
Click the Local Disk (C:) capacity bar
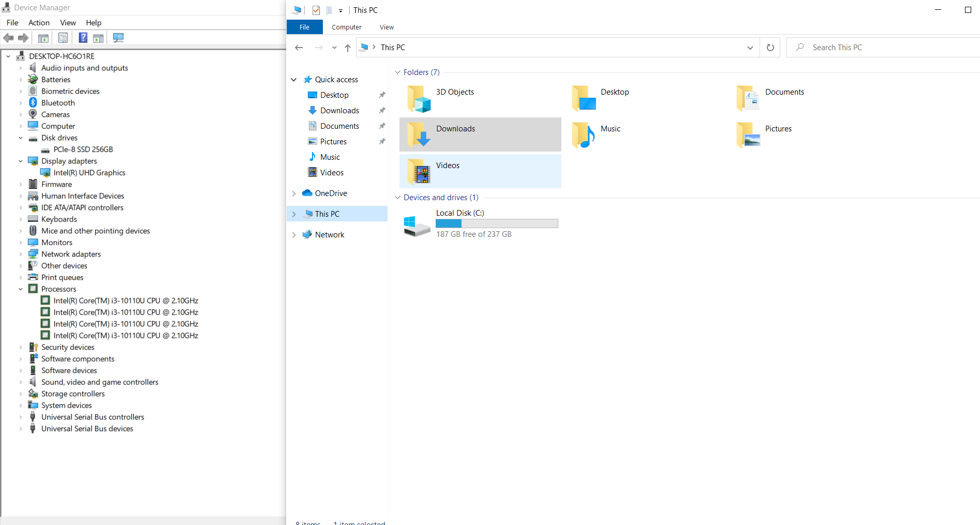pyautogui.click(x=497, y=223)
